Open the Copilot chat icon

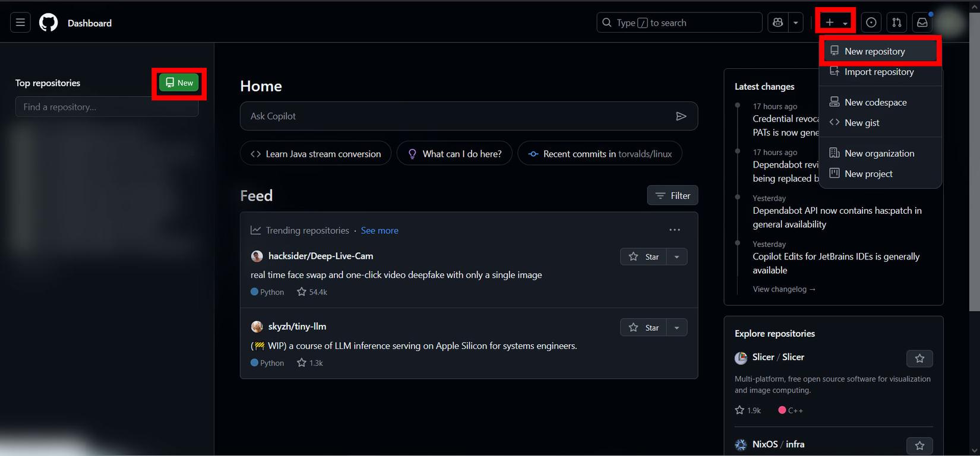777,23
